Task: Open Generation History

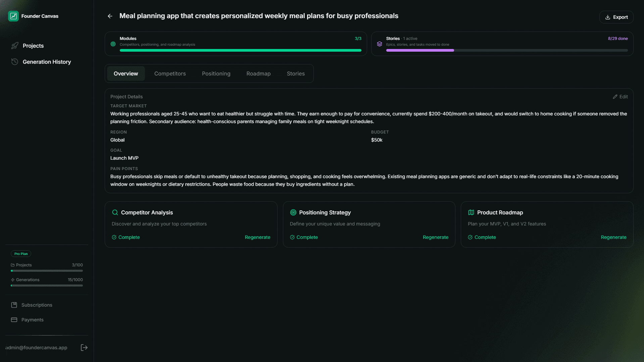Action: click(x=47, y=62)
